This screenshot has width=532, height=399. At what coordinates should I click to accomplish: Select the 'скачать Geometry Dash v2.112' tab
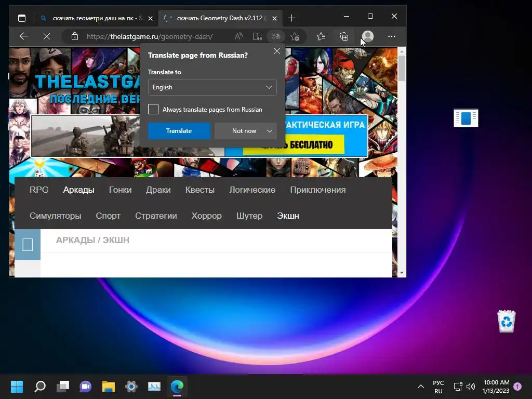[220, 18]
